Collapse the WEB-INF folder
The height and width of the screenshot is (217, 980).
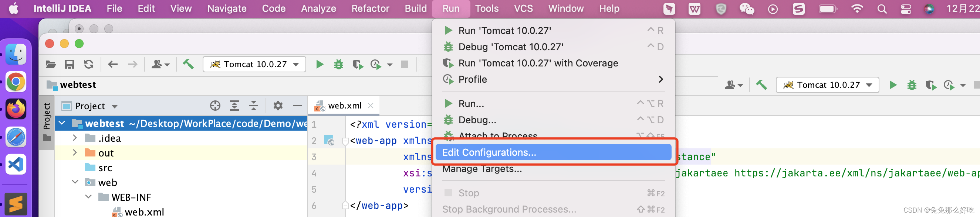88,196
